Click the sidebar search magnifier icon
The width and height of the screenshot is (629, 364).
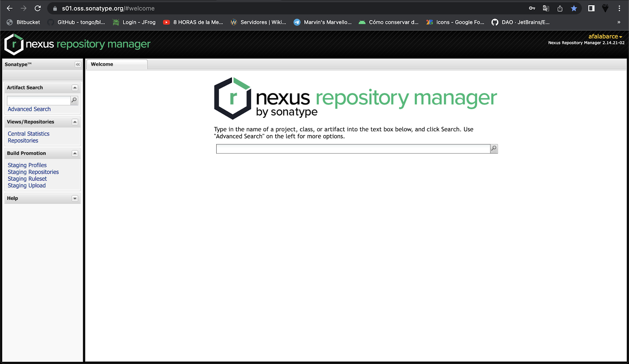coord(74,101)
